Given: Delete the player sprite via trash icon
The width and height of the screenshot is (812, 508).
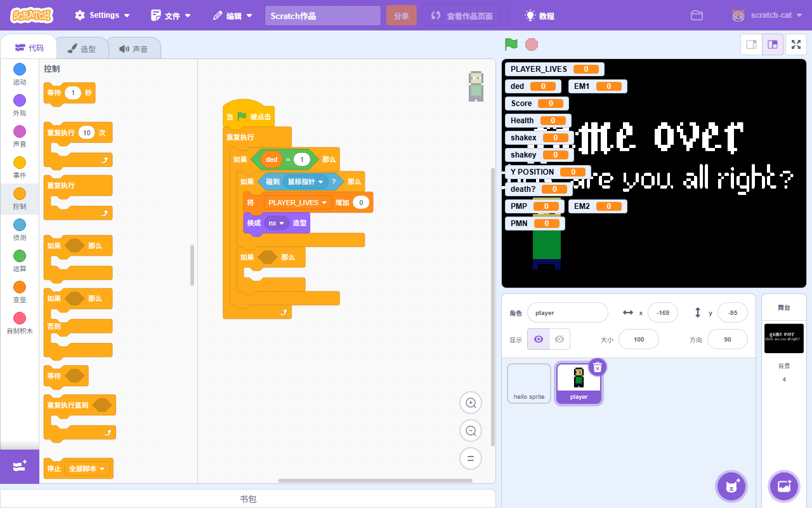Looking at the screenshot, I should (598, 367).
